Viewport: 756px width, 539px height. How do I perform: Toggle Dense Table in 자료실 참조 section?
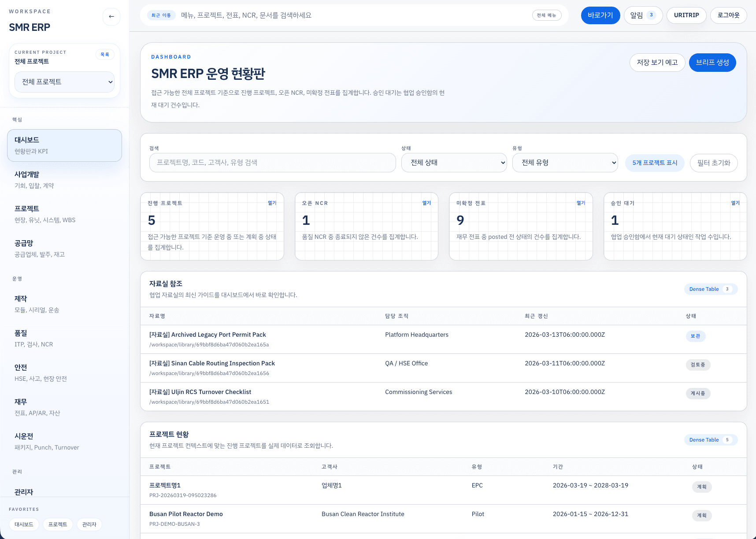(x=710, y=289)
